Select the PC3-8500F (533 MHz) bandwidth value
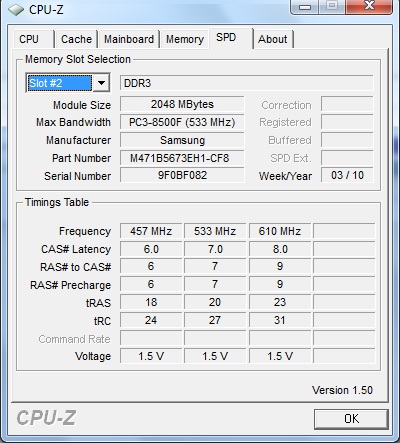Viewport: 400px width, 443px height. (x=182, y=122)
